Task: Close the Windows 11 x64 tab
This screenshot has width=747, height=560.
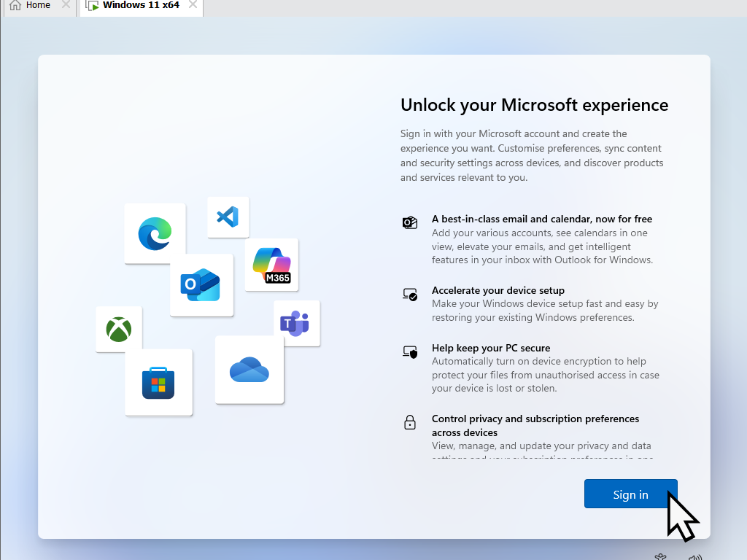Action: [x=193, y=5]
